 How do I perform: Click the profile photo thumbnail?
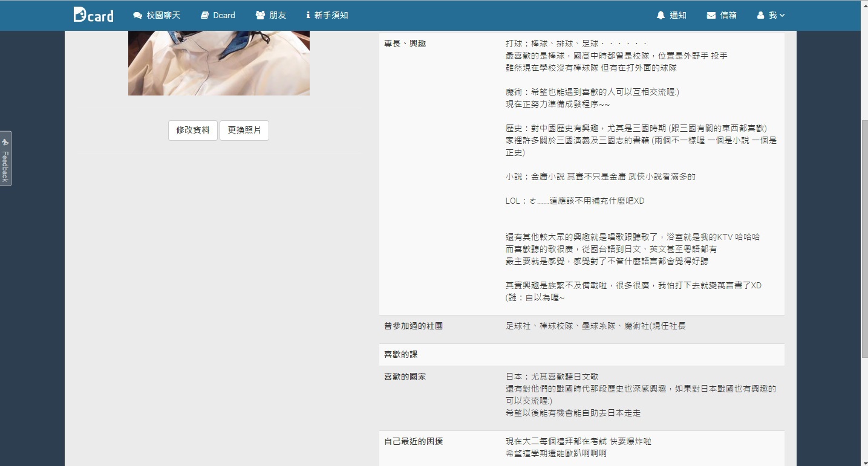pyautogui.click(x=219, y=63)
